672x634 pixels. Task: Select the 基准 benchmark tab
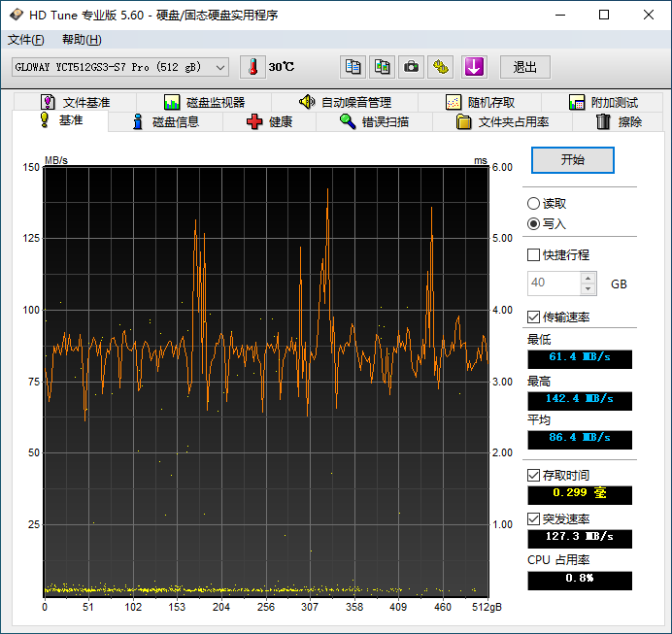tap(60, 120)
